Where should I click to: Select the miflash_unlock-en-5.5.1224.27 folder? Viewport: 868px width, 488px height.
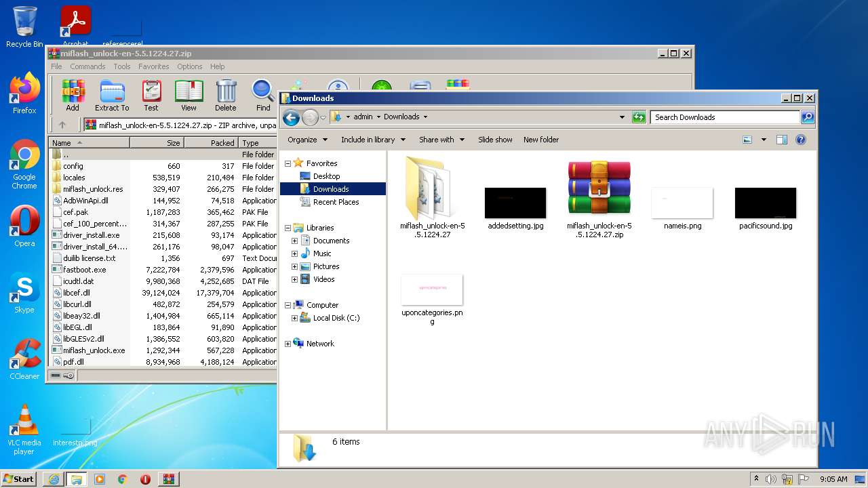click(x=433, y=197)
